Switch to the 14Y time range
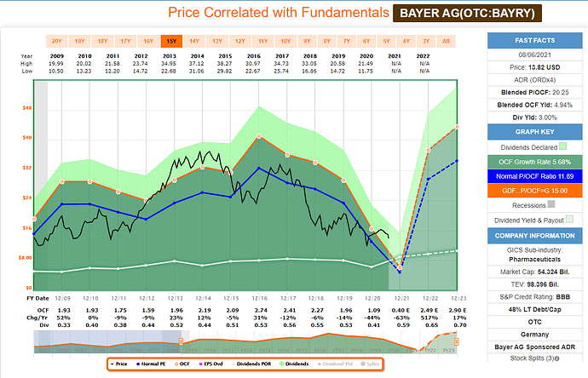Screen dimensions: 588x378 [x=194, y=41]
